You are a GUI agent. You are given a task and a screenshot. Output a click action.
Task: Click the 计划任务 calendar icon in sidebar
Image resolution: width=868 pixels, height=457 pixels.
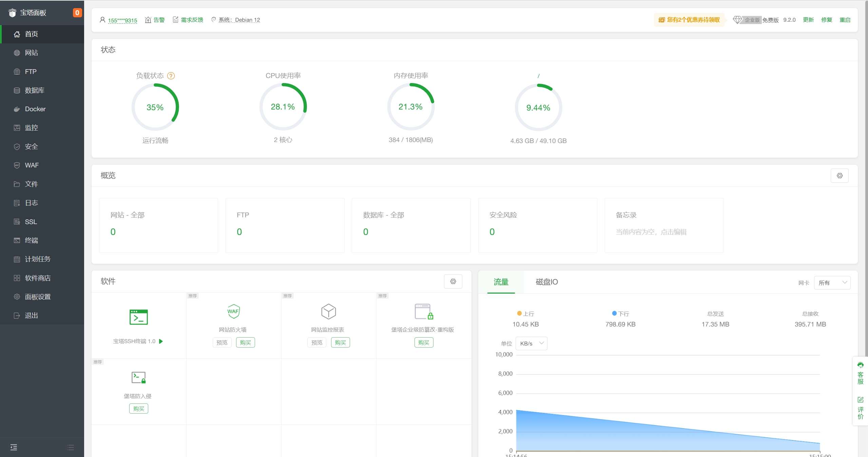17,259
